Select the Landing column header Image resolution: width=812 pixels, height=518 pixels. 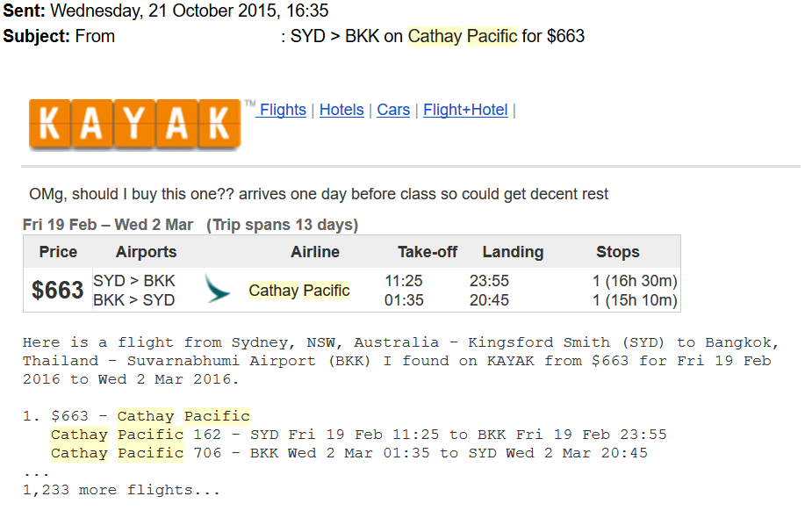click(x=513, y=252)
